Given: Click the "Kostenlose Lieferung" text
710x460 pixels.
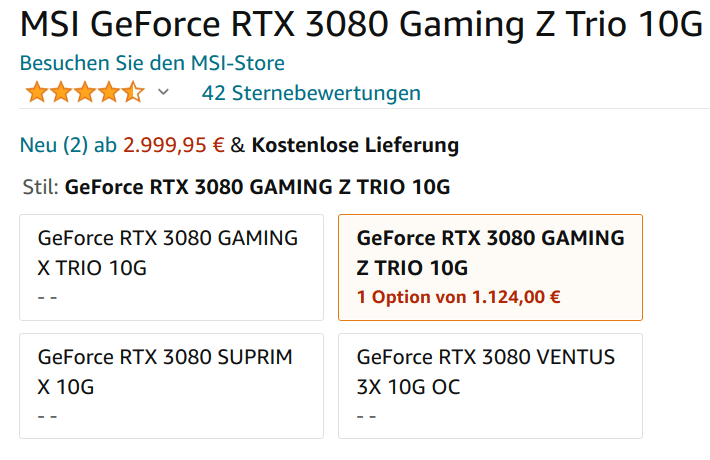Looking at the screenshot, I should (355, 145).
